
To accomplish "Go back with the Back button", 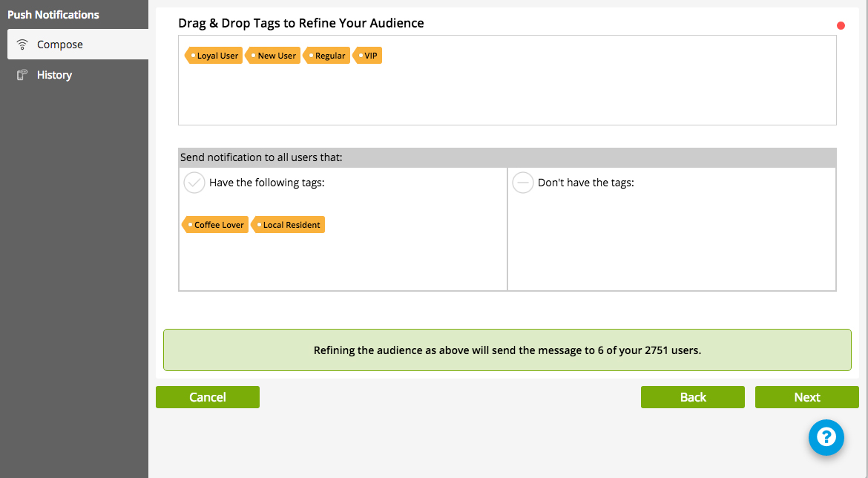I will pyautogui.click(x=692, y=397).
